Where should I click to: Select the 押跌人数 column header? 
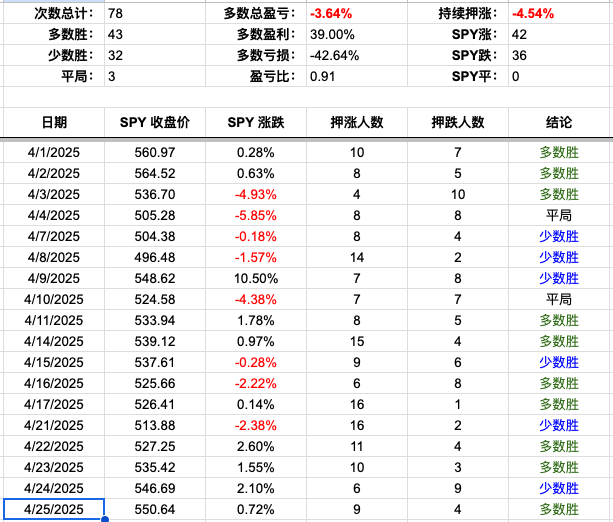point(458,122)
